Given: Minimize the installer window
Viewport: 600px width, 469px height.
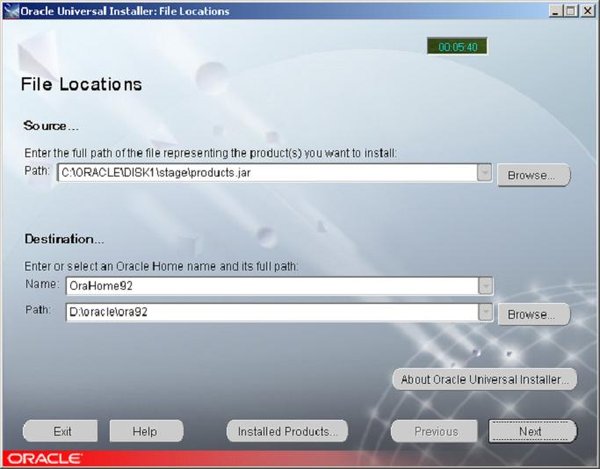Looking at the screenshot, I should click(x=554, y=11).
